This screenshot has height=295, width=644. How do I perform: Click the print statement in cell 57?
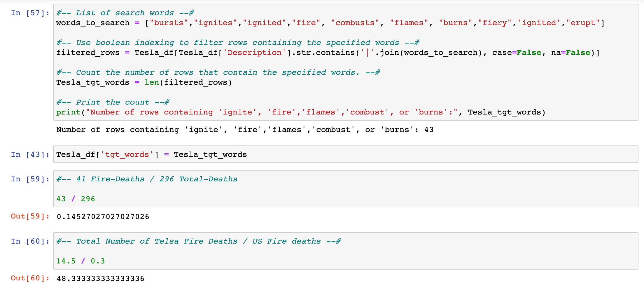[x=300, y=112]
